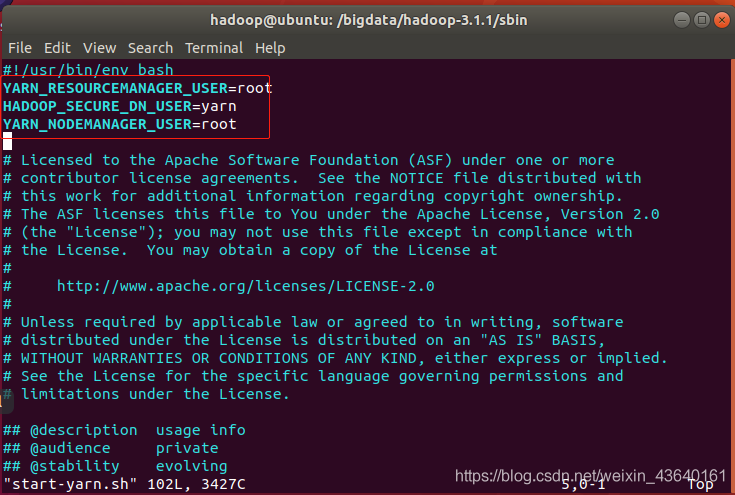Click the window title bar text
Image resolution: width=735 pixels, height=495 pixels.
point(368,20)
